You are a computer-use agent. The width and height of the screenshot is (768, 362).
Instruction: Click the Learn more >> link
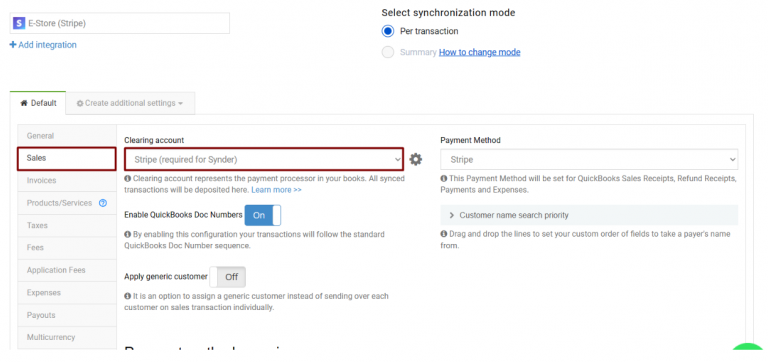tap(276, 190)
